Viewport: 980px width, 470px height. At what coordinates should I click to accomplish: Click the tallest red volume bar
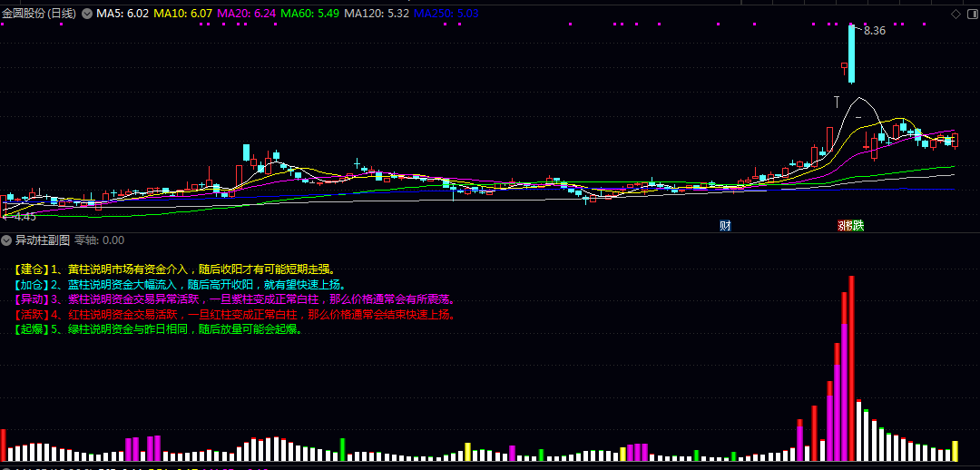tap(851, 368)
